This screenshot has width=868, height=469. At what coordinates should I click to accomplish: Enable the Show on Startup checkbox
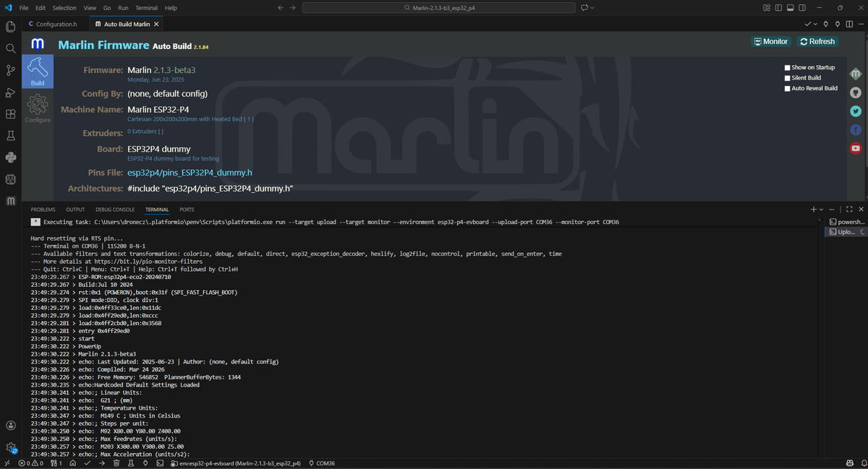pos(788,67)
